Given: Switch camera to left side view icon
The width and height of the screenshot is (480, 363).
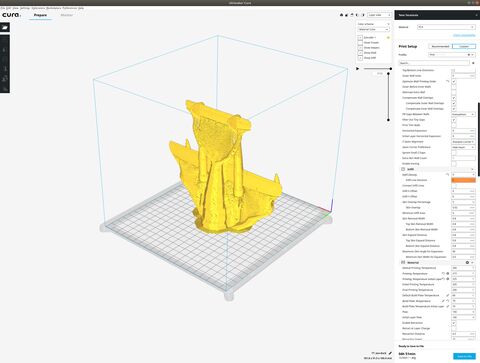Looking at the screenshot, I should click(x=357, y=15).
